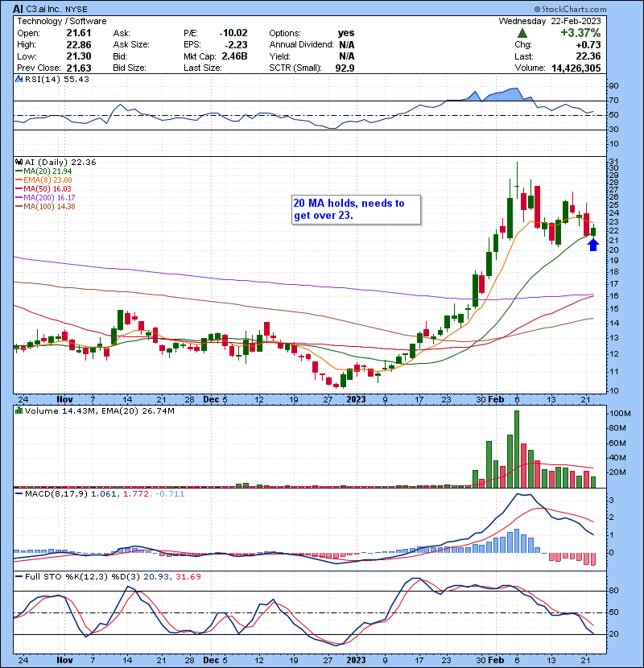Click the RSI(14) 55.43 panel label

(57, 79)
